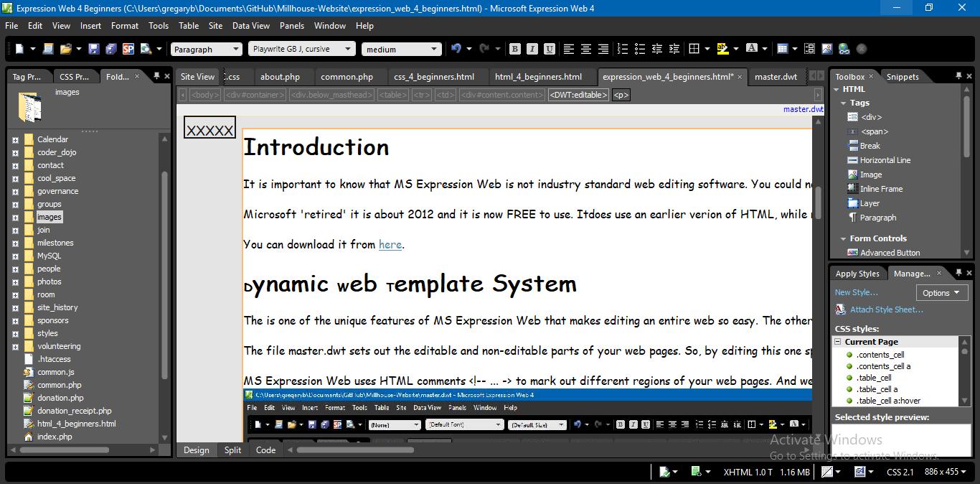Create a new document with New icon

(x=20, y=49)
